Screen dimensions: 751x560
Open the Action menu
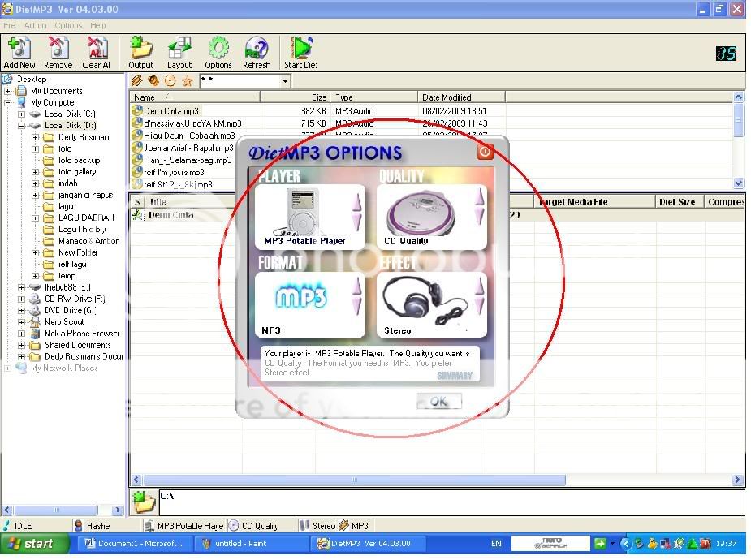36,25
